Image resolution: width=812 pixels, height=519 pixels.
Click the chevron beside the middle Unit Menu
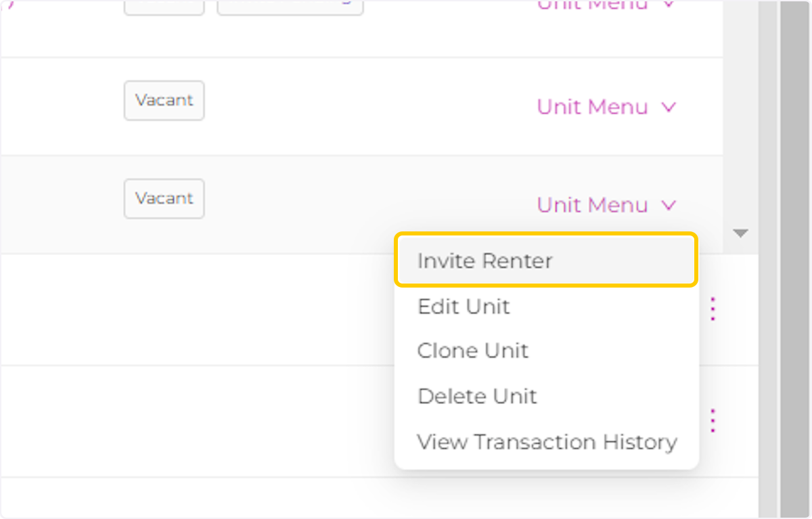[669, 107]
